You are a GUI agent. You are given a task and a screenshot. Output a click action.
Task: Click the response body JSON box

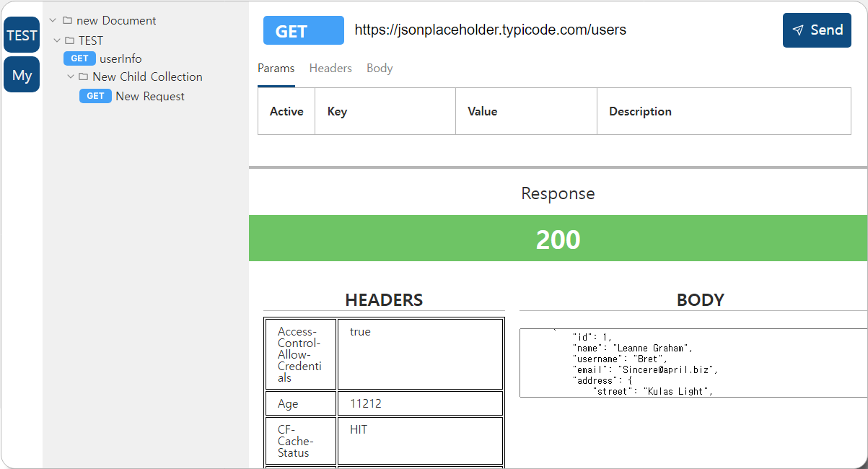coord(693,363)
